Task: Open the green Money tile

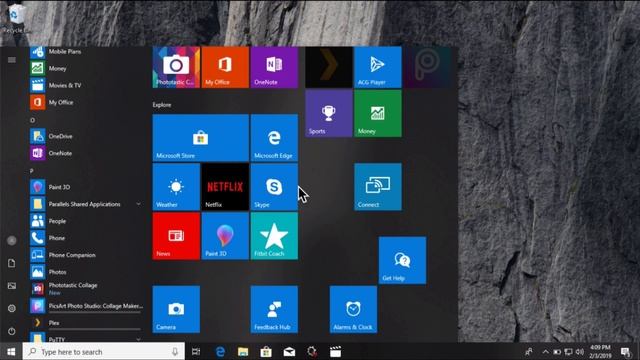Action: coord(378,113)
